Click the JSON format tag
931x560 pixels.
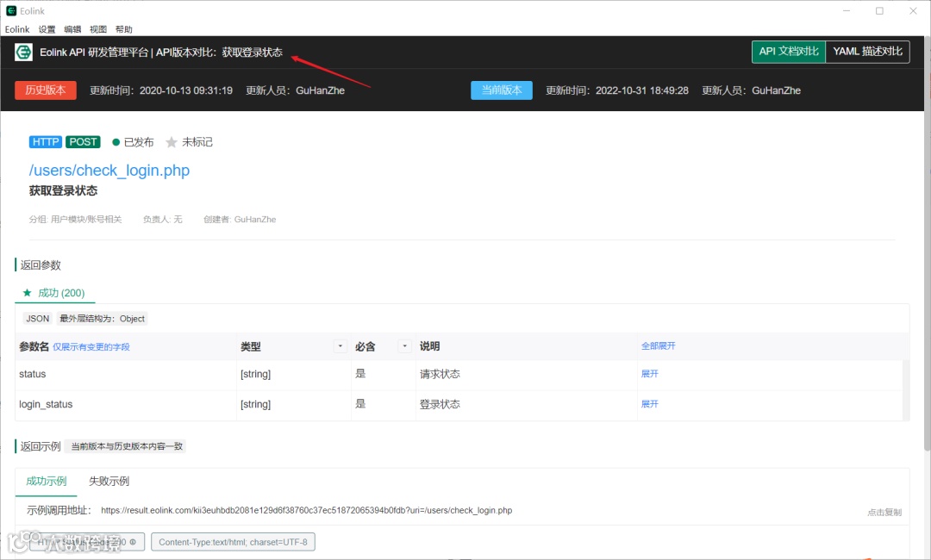click(37, 319)
